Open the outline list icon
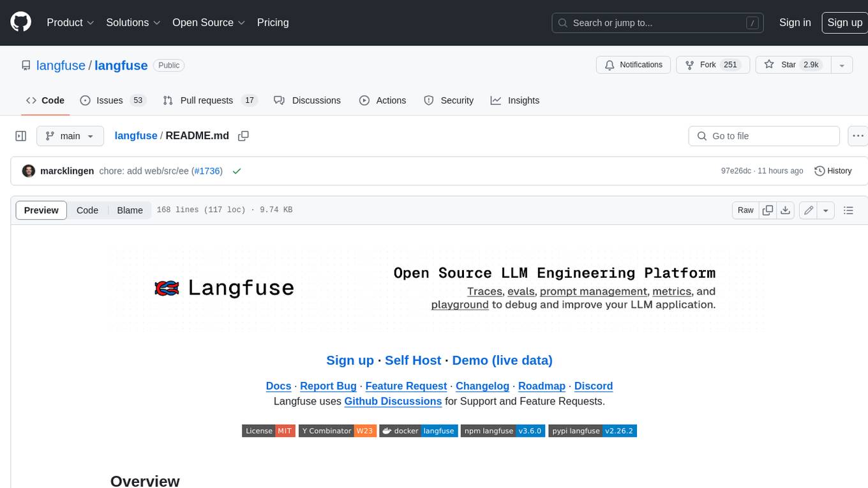This screenshot has width=868, height=488. (x=848, y=210)
